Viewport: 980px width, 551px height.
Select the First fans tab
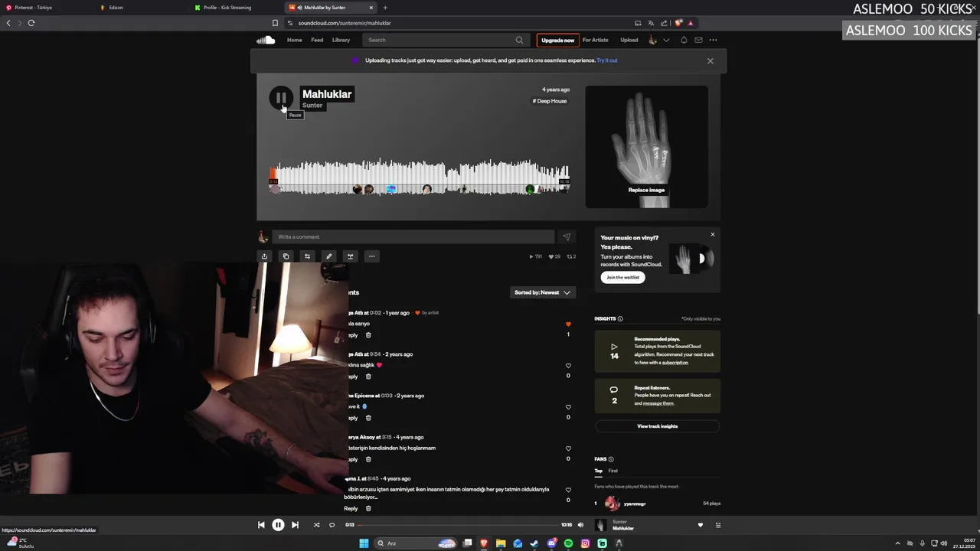[613, 471]
